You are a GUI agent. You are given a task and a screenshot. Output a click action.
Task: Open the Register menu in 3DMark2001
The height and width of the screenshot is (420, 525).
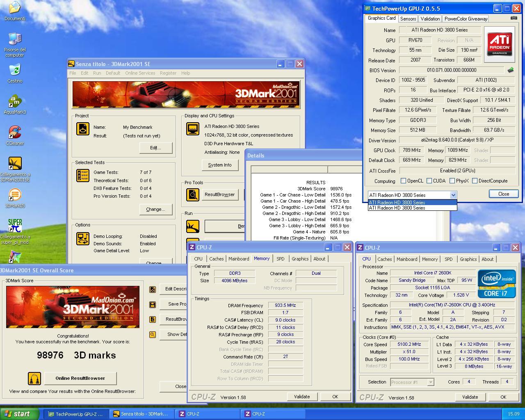click(168, 73)
